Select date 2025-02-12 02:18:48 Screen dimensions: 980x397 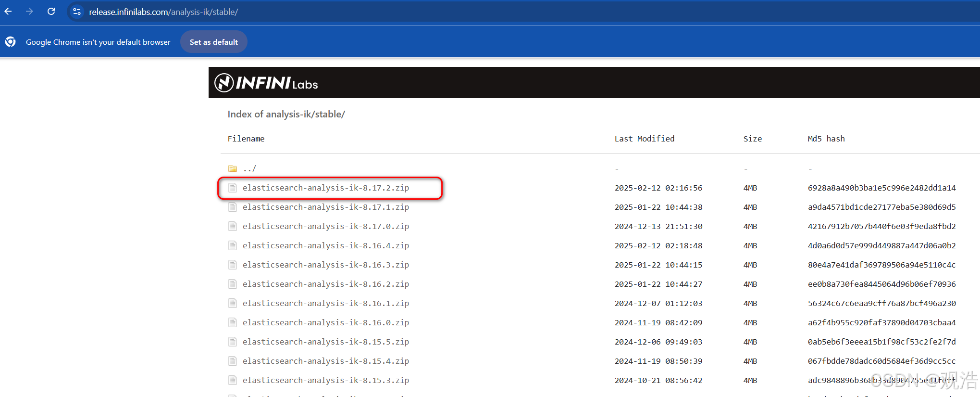coord(658,245)
